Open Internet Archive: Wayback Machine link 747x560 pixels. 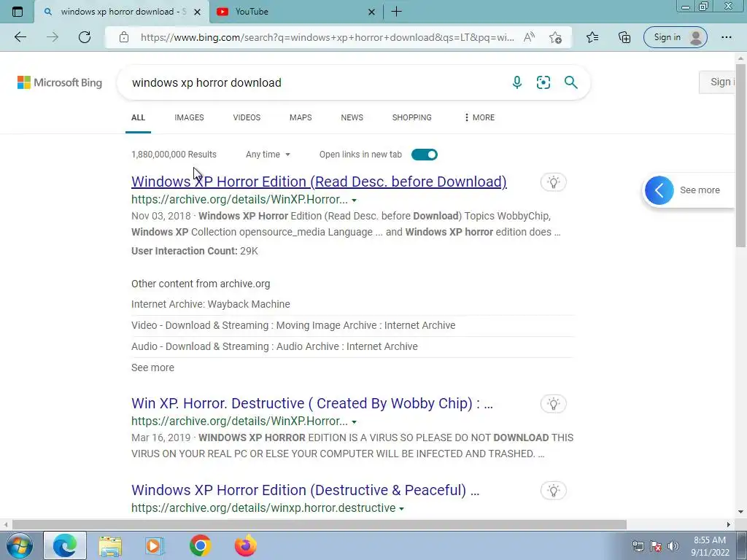(211, 304)
